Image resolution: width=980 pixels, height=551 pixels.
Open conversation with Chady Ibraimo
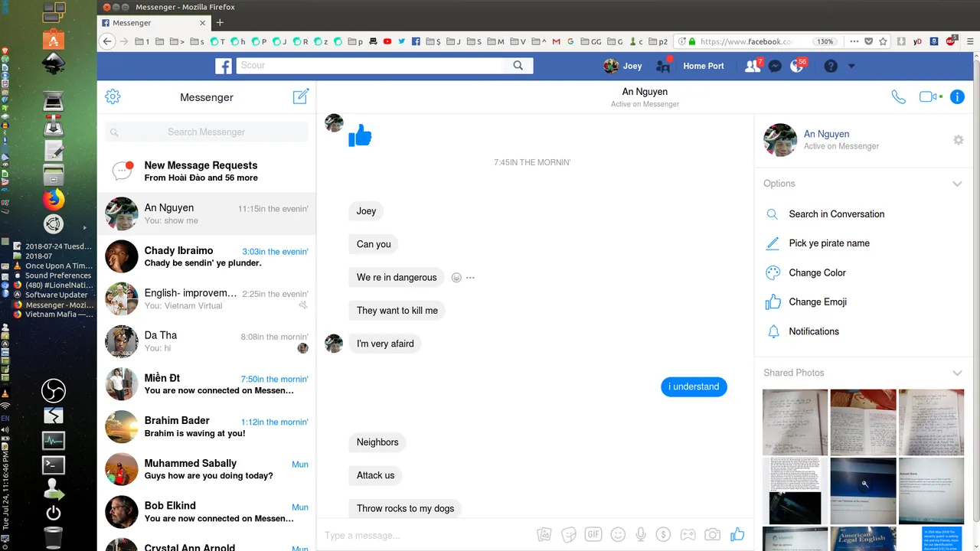pyautogui.click(x=207, y=256)
